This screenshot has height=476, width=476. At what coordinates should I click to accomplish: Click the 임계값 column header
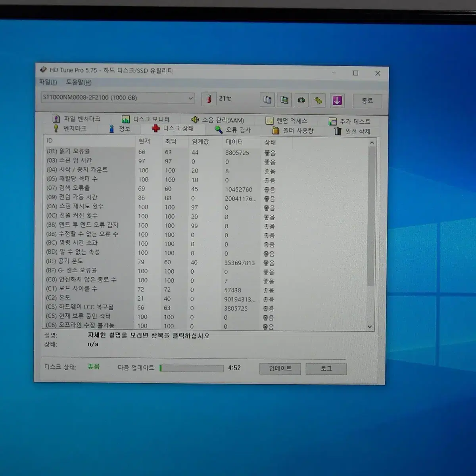(200, 142)
